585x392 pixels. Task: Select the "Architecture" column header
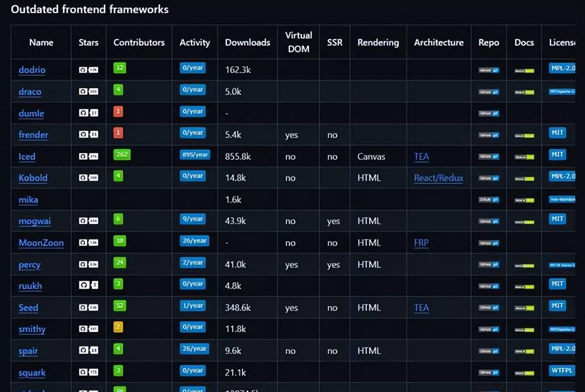[x=439, y=42]
